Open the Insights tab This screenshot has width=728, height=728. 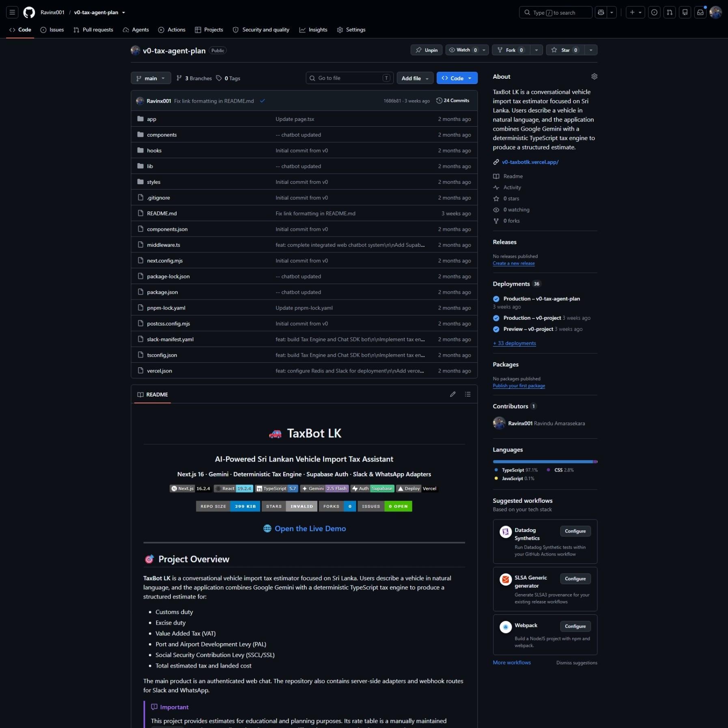[313, 30]
